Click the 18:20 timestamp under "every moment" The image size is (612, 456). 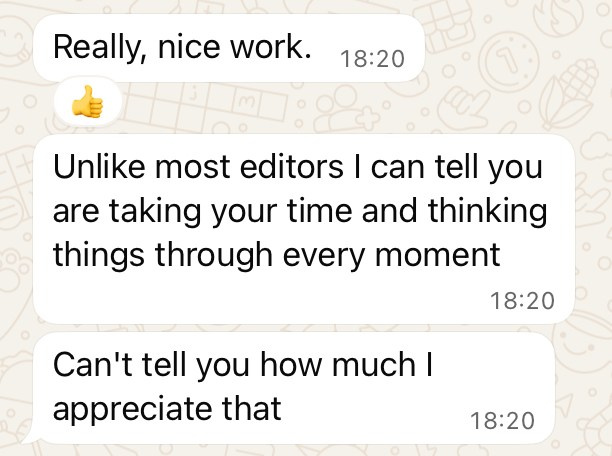point(524,299)
